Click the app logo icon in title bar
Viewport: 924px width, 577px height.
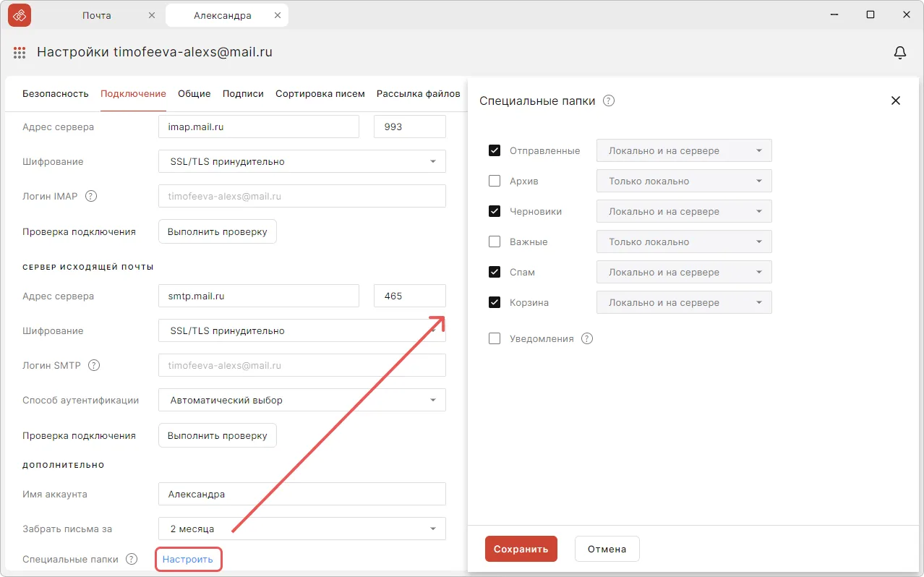[19, 15]
